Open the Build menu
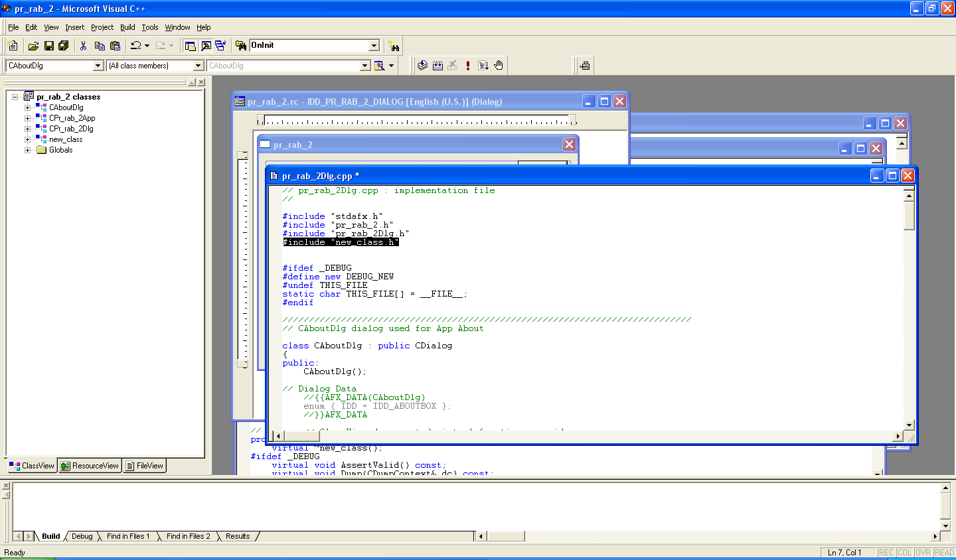Viewport: 956px width, 560px height. [x=127, y=27]
